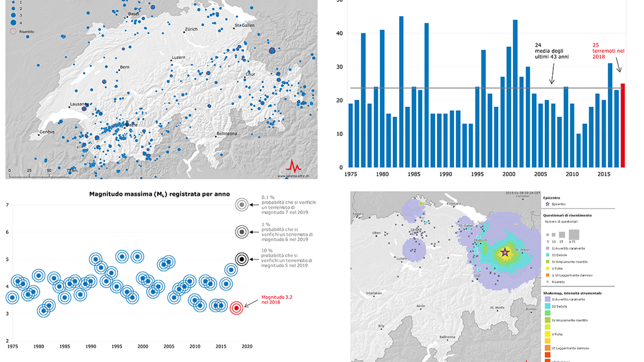Viewport: 644px width, 362px height.
Task: Click the II Avvertito raramente questionnaire color swatch
Action: pos(547,248)
